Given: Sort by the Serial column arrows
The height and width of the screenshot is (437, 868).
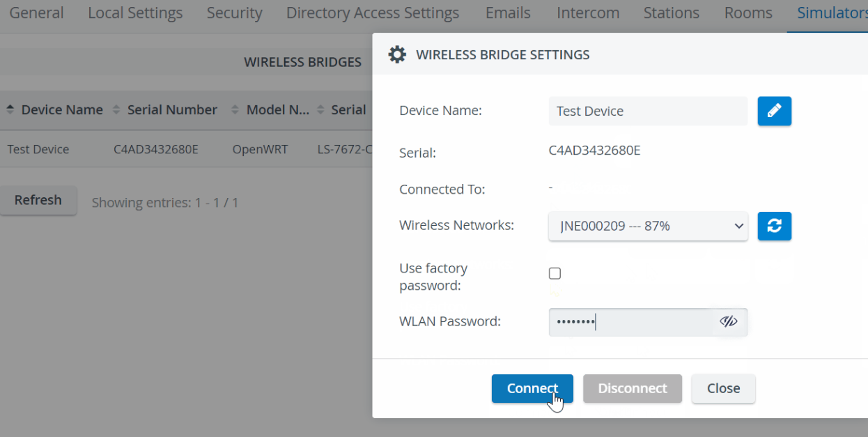Looking at the screenshot, I should click(320, 109).
